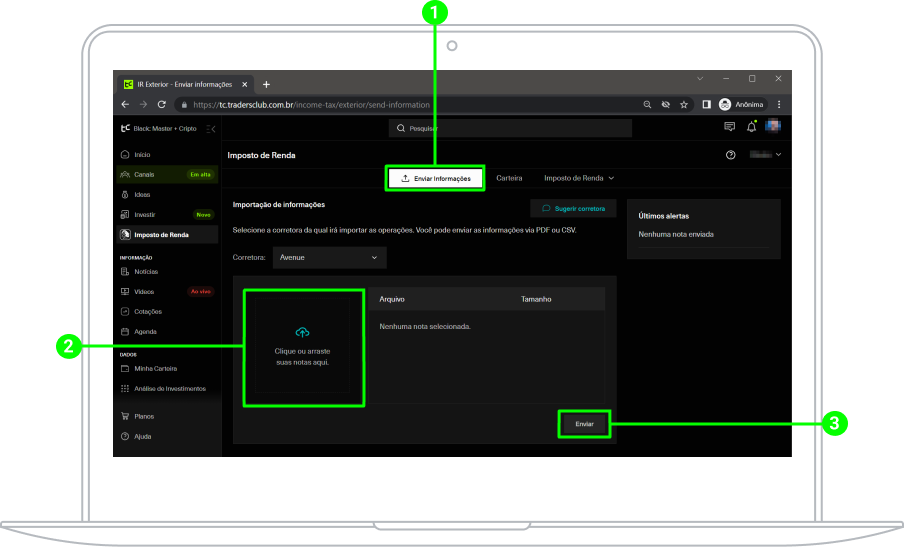
Task: Select the Enviar Informações tab
Action: (x=435, y=178)
